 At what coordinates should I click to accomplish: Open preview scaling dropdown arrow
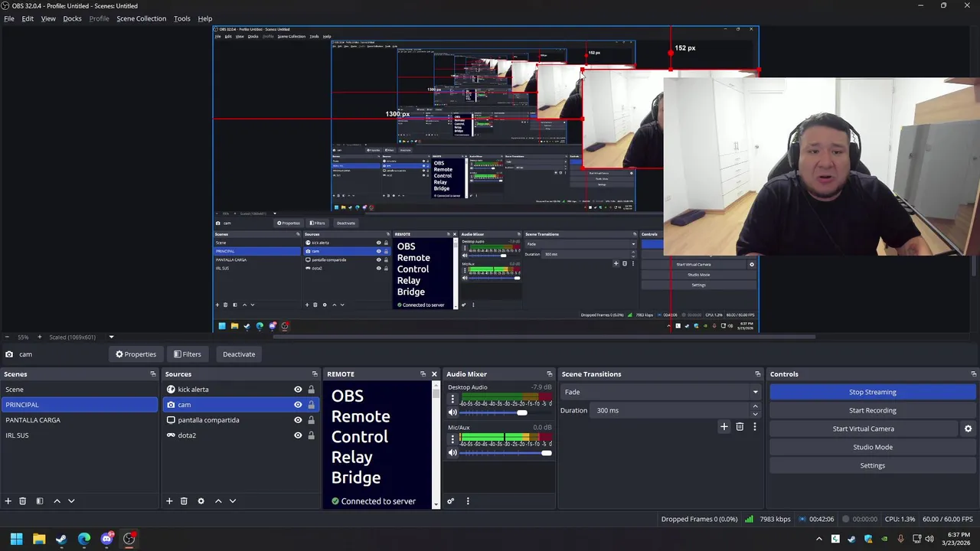coord(111,337)
